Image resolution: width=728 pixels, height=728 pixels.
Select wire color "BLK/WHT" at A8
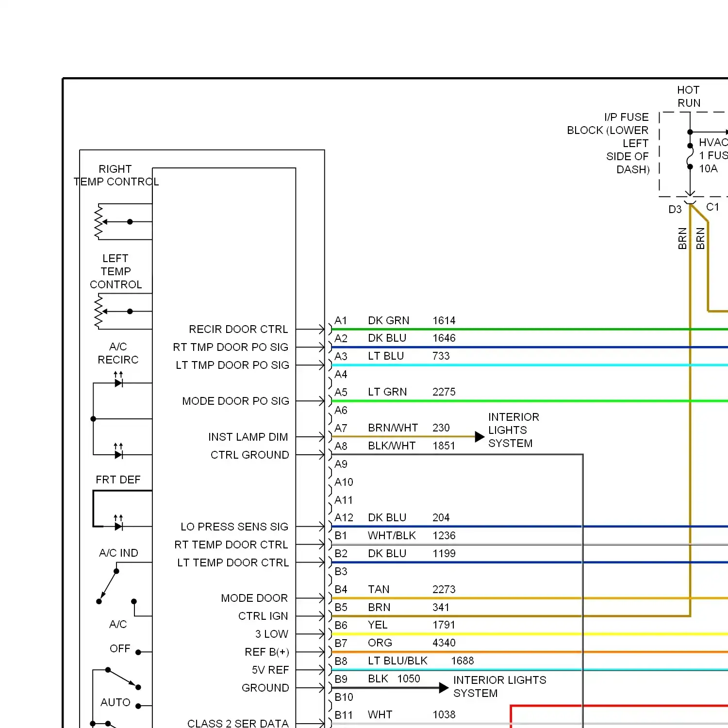pyautogui.click(x=392, y=446)
